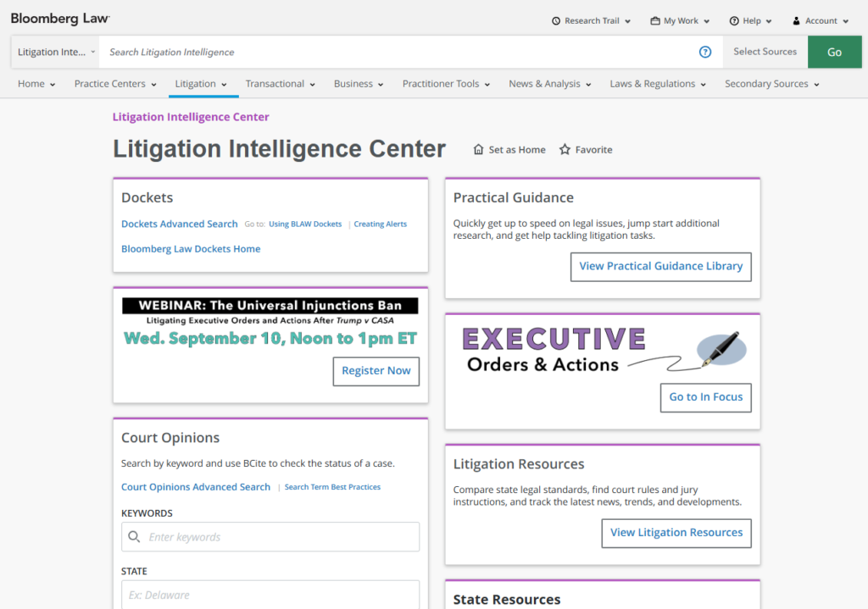
Task: Open the Laws & Regulations dropdown
Action: tap(658, 84)
